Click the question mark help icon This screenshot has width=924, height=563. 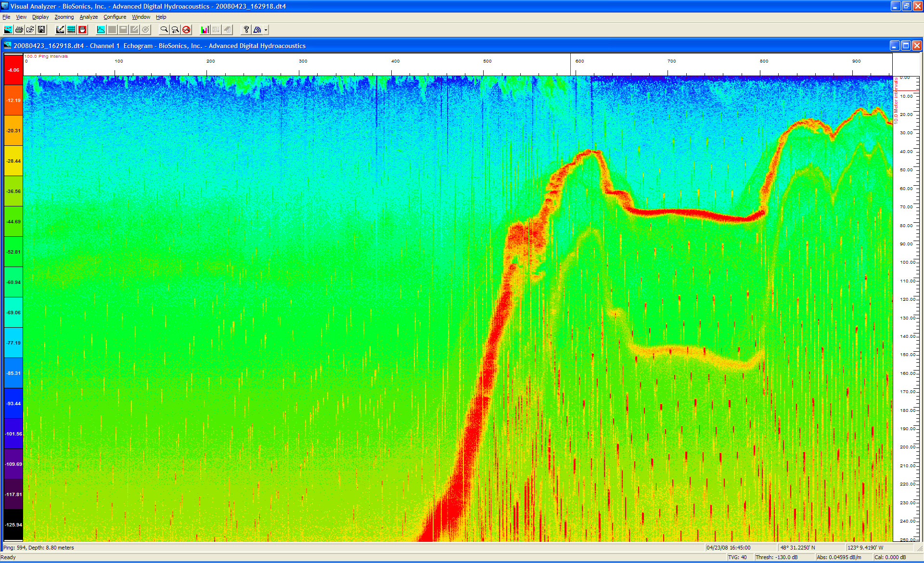point(246,30)
